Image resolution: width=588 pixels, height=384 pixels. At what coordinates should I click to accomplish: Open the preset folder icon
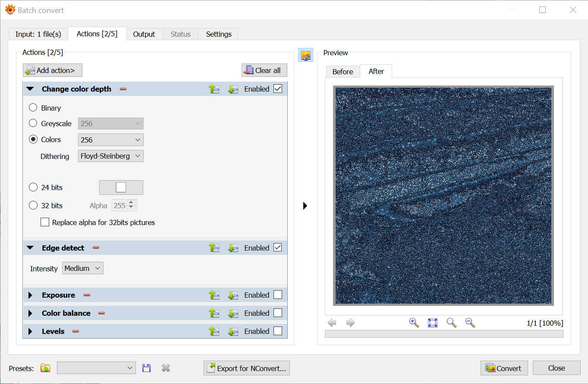click(45, 368)
